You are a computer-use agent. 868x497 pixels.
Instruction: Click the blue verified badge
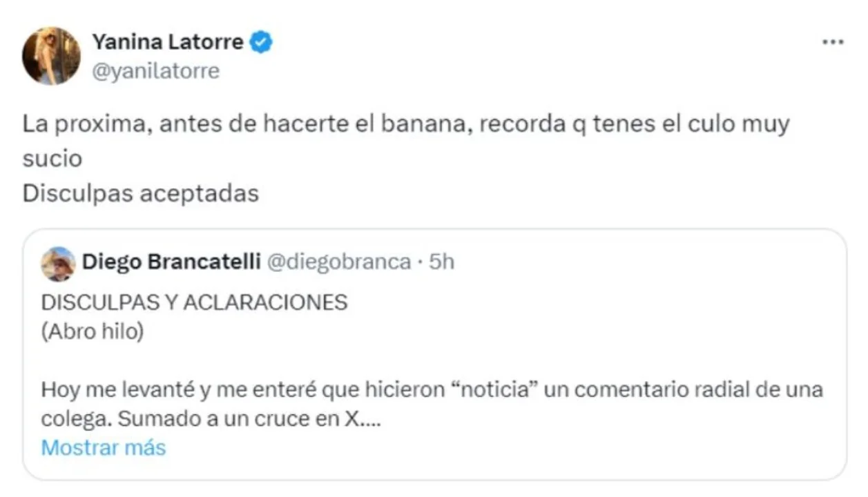[261, 43]
